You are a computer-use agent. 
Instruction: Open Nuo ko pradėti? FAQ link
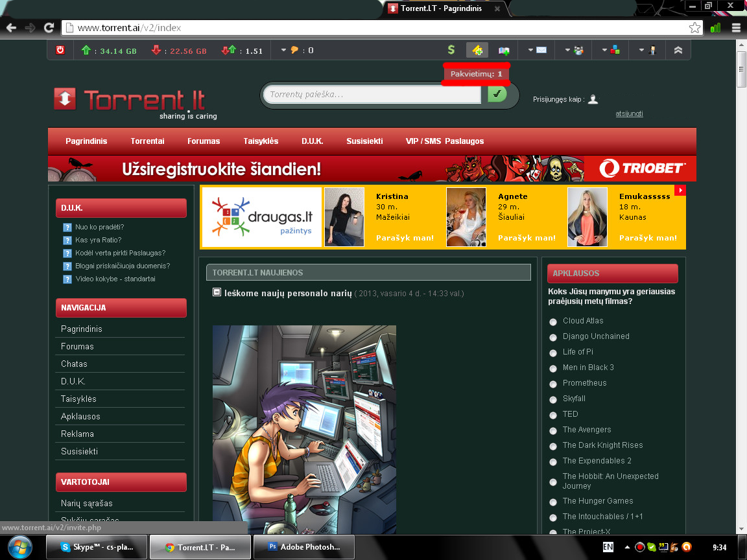point(100,227)
